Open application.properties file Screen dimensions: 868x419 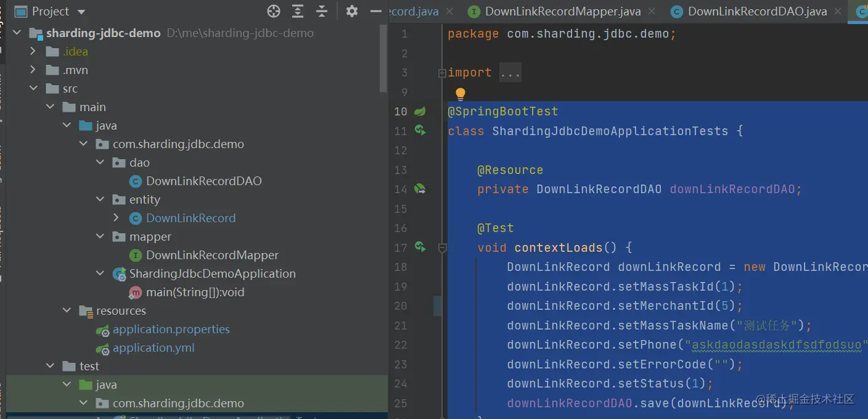[x=171, y=329]
